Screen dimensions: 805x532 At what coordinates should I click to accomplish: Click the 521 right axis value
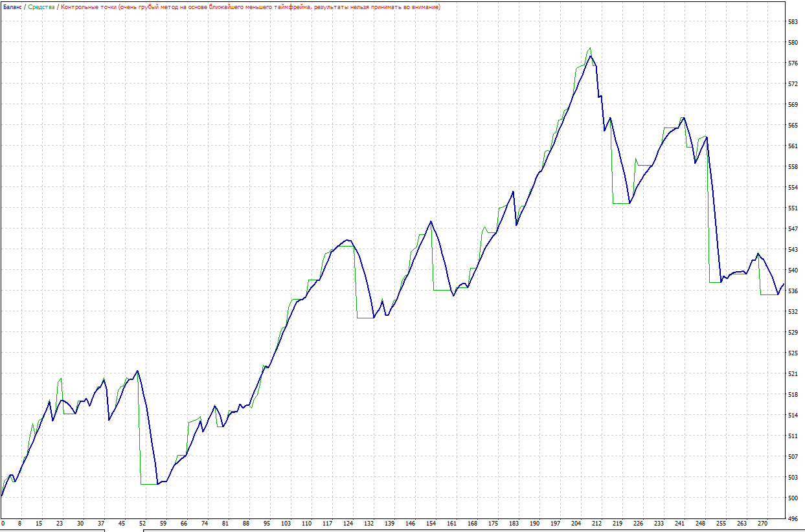click(x=792, y=374)
